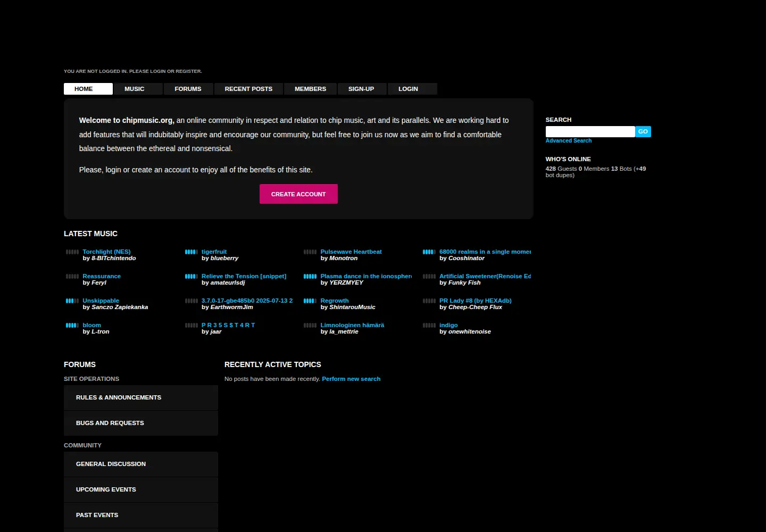Click the rating bars beside Unskippable
This screenshot has height=532, width=766.
tap(72, 301)
